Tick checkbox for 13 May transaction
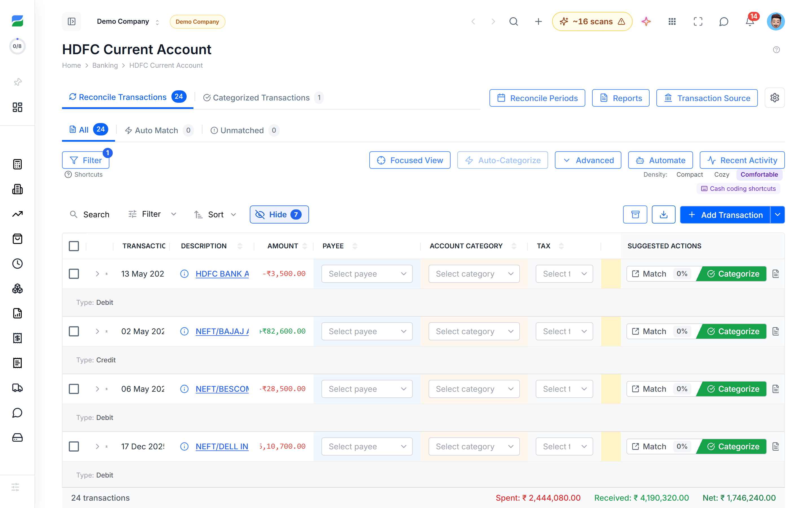Image resolution: width=812 pixels, height=508 pixels. [74, 274]
